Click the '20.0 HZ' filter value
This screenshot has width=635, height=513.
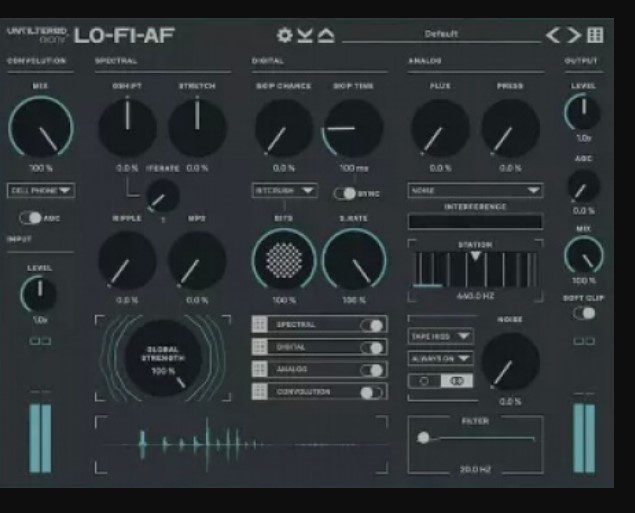point(475,470)
